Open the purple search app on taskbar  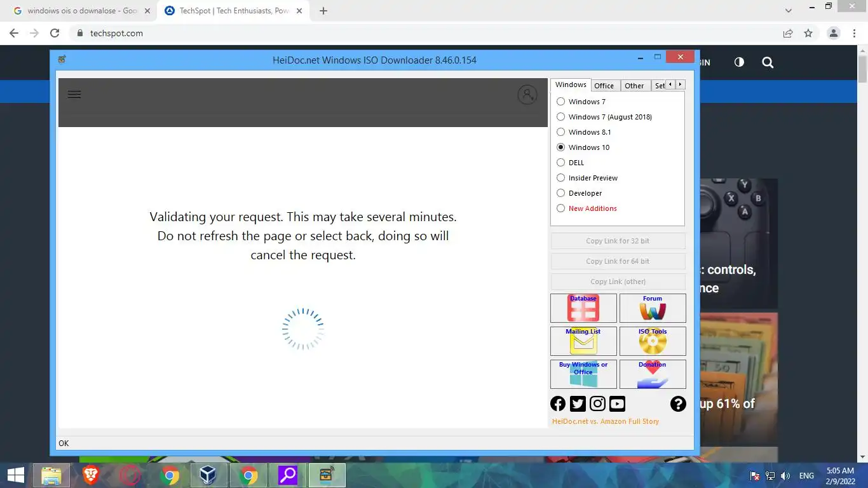[288, 475]
